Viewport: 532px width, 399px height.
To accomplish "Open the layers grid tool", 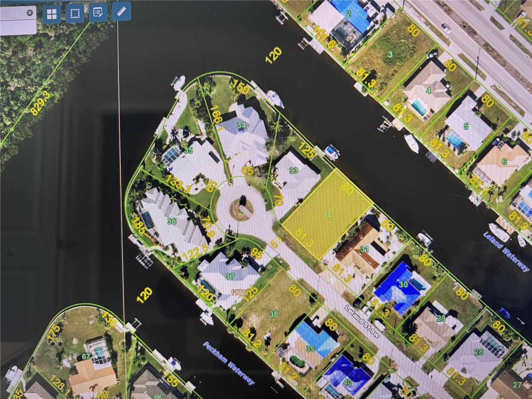I will (x=52, y=13).
